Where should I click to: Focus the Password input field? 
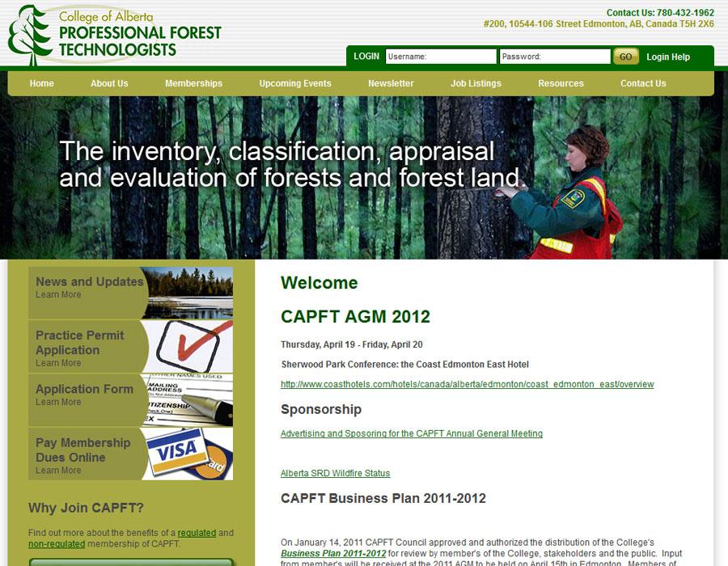pos(555,57)
